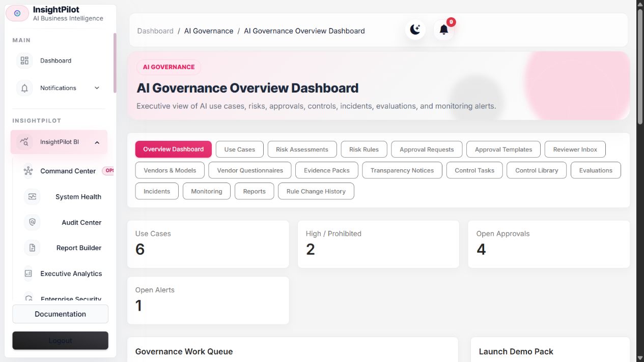Click the High / Prohibited stat card

click(378, 244)
